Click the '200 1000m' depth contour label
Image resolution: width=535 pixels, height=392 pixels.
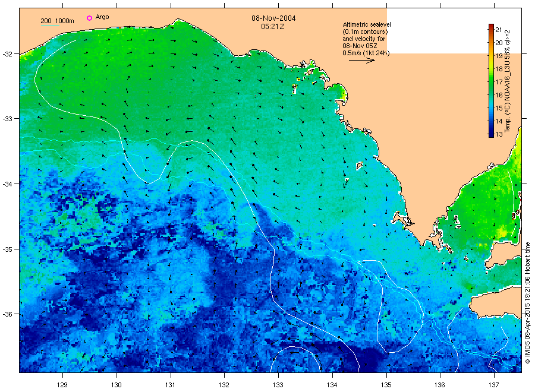click(x=57, y=21)
